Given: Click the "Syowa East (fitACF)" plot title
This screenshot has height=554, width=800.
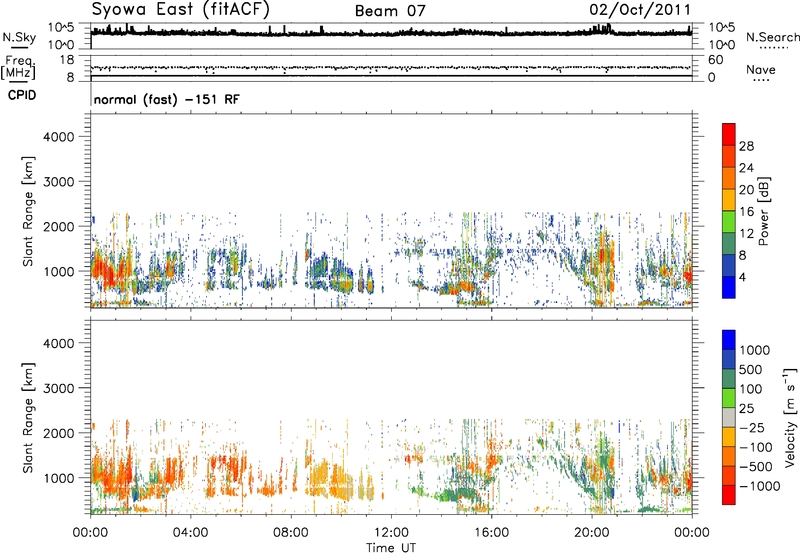Looking at the screenshot, I should click(181, 10).
